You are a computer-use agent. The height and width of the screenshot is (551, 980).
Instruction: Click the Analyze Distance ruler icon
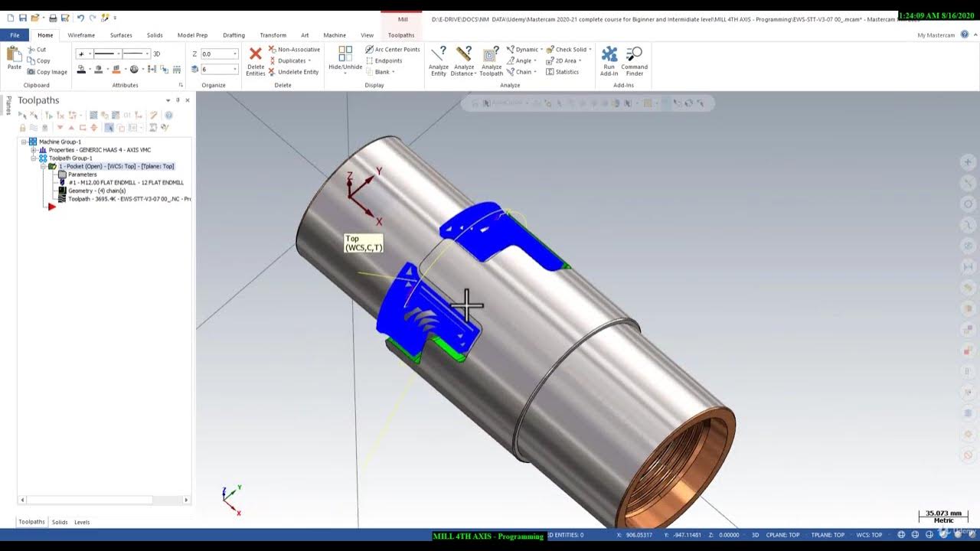[463, 54]
